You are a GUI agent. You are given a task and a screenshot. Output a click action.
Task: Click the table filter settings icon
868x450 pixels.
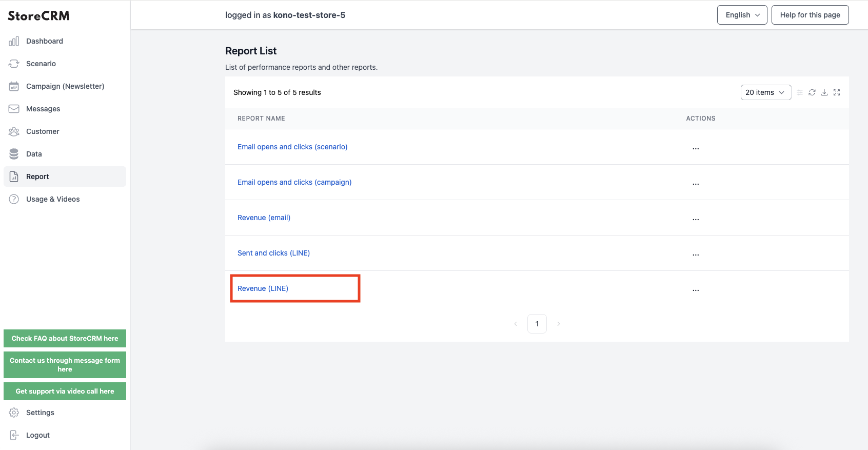pos(800,92)
